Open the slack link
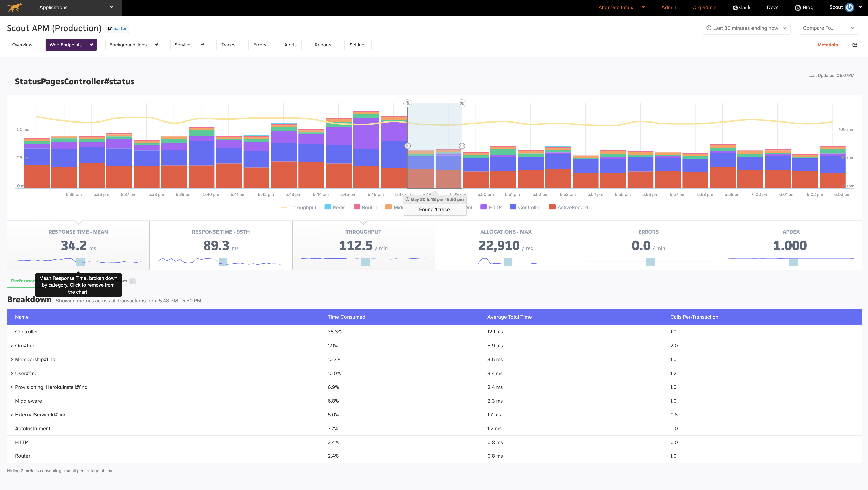 (x=742, y=7)
